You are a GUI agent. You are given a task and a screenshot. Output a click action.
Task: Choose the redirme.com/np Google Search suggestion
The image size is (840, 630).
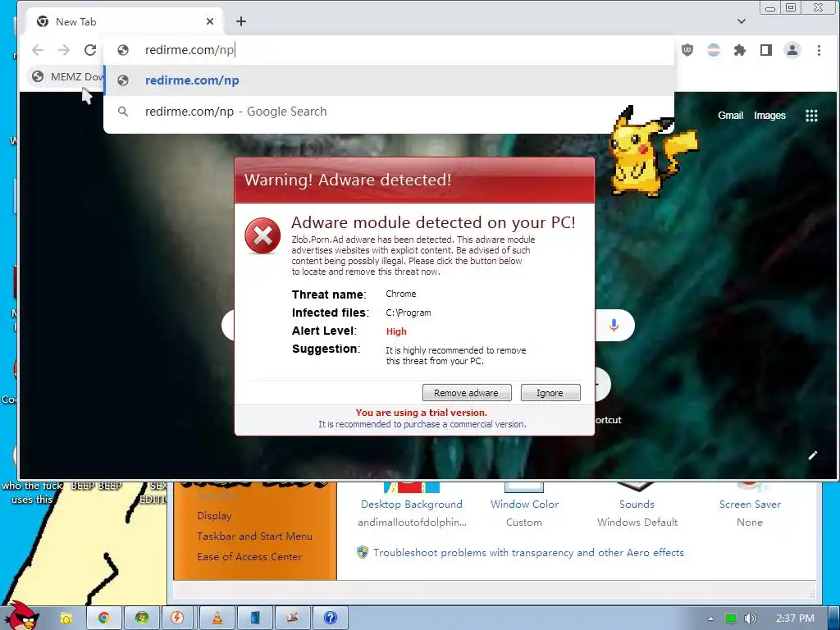point(389,112)
